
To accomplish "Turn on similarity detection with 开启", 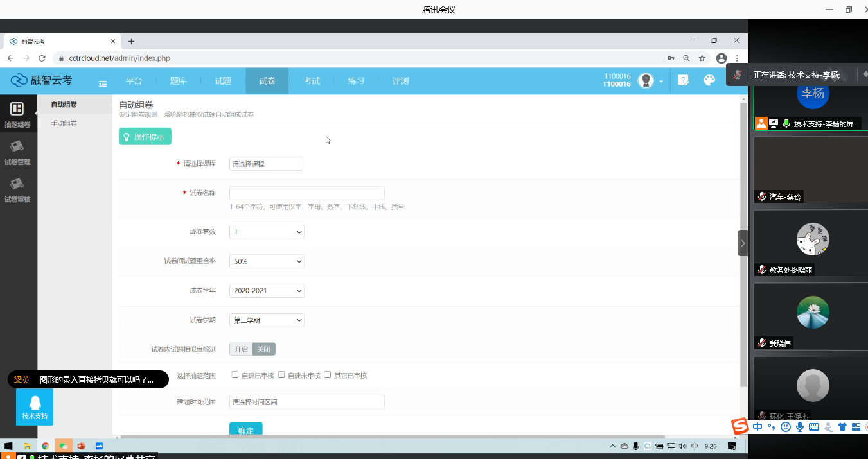I will coord(241,349).
